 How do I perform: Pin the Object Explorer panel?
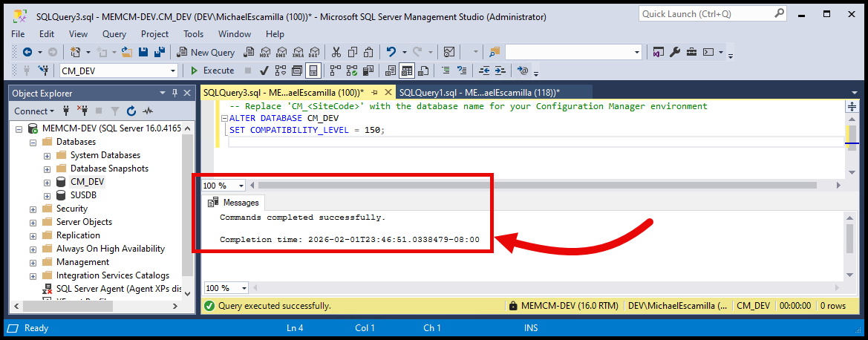[x=175, y=93]
